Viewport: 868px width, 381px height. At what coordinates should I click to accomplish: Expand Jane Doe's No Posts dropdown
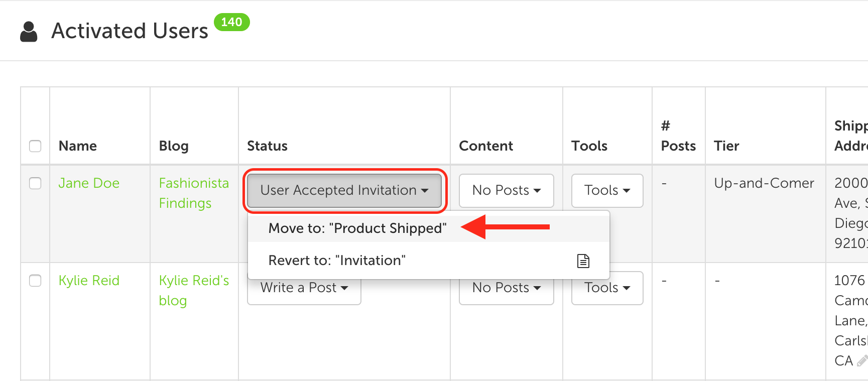click(506, 190)
